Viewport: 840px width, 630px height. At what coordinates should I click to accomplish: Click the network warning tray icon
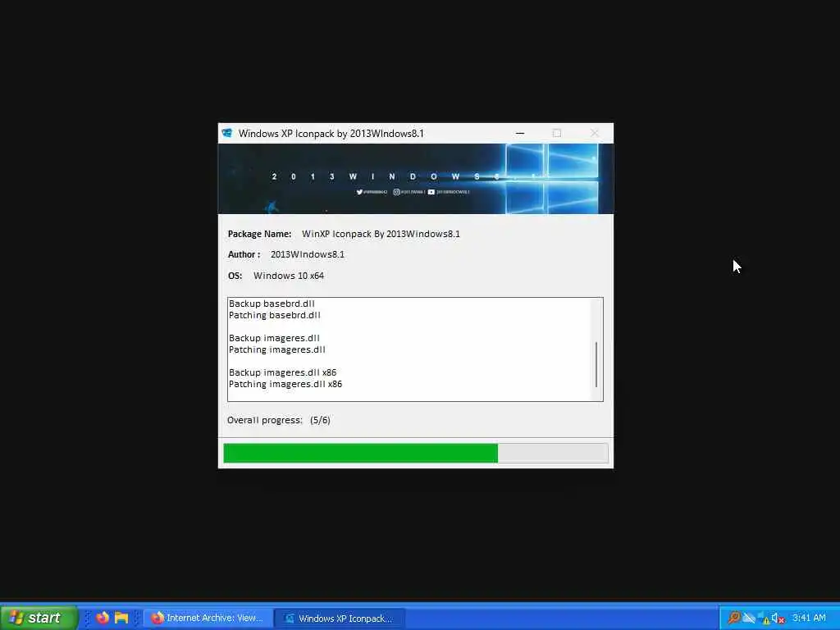(x=764, y=619)
